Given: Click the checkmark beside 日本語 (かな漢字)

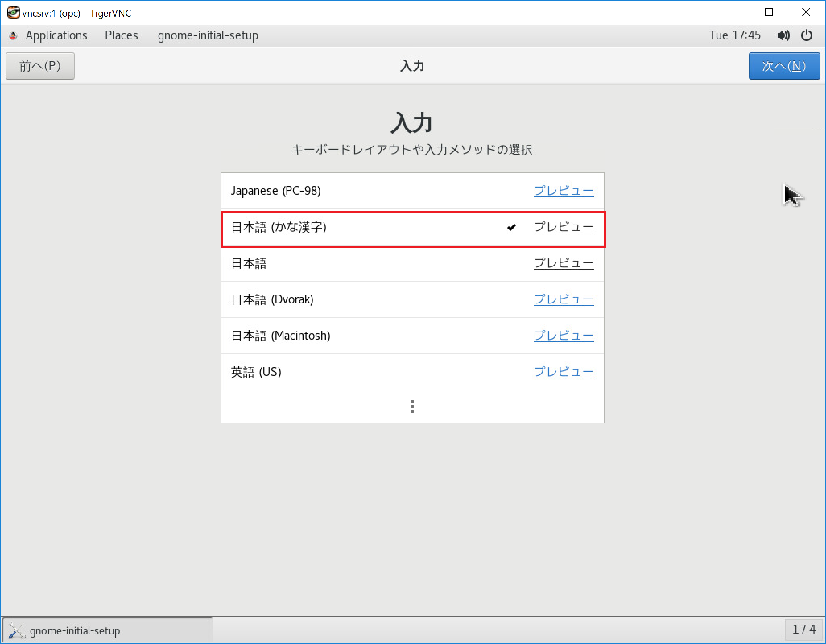Looking at the screenshot, I should click(x=511, y=227).
